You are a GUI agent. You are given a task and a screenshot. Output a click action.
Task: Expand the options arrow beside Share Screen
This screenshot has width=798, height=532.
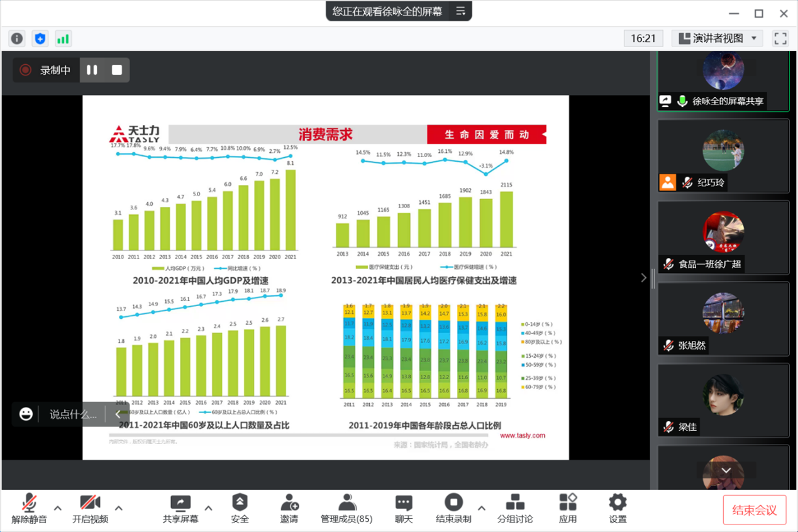[209, 508]
